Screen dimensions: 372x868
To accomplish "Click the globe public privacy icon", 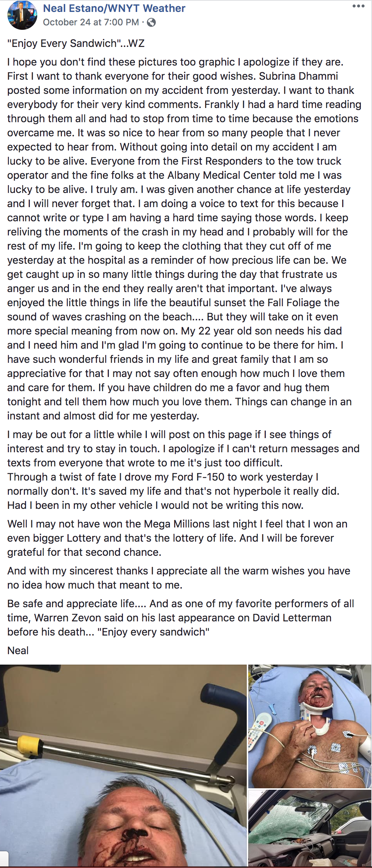I will [x=151, y=22].
